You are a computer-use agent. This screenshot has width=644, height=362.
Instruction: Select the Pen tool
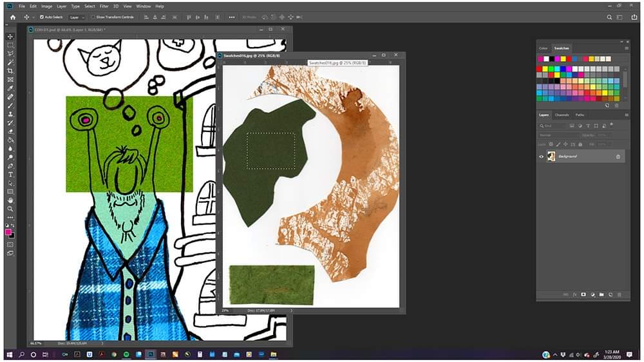(x=10, y=166)
